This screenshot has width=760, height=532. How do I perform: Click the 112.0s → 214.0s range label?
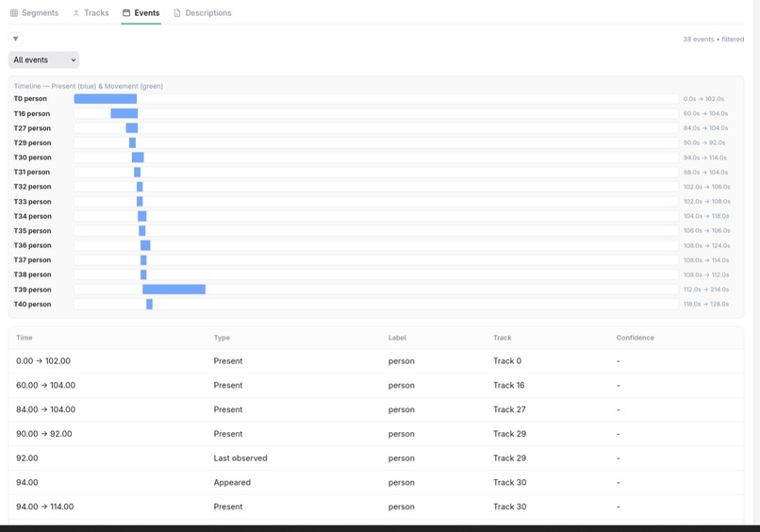(x=706, y=290)
